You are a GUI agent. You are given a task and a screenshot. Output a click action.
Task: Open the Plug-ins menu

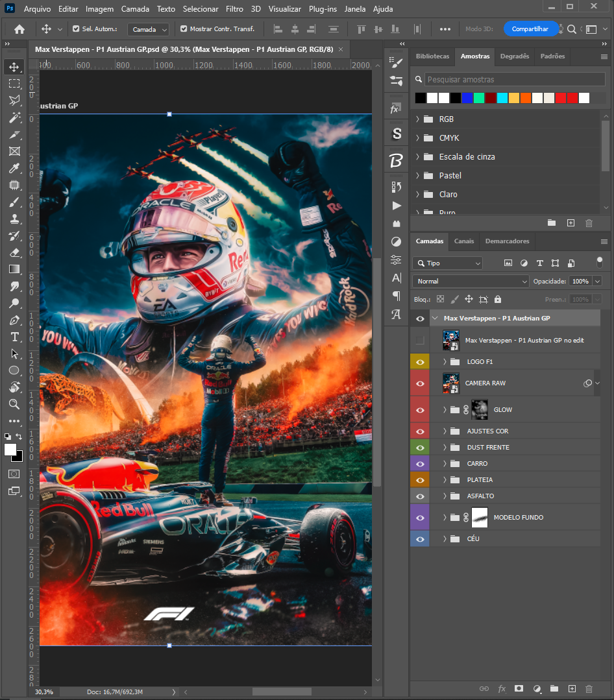(323, 8)
